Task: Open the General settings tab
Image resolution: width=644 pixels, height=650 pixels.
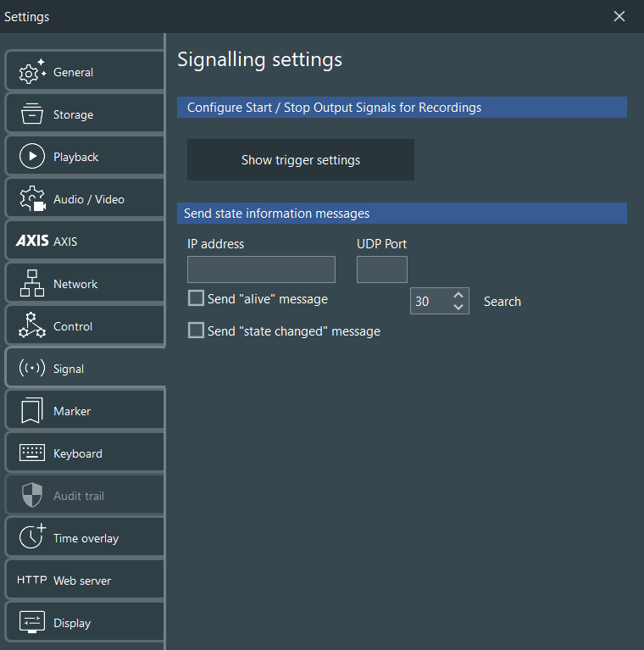Action: 85,71
